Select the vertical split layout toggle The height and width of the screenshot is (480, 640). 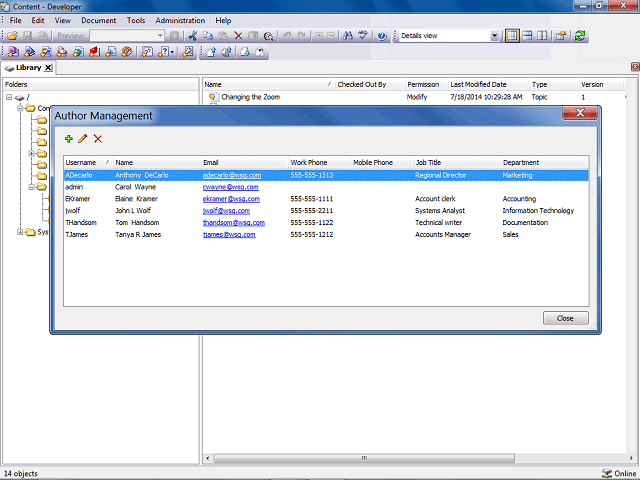(x=542, y=36)
